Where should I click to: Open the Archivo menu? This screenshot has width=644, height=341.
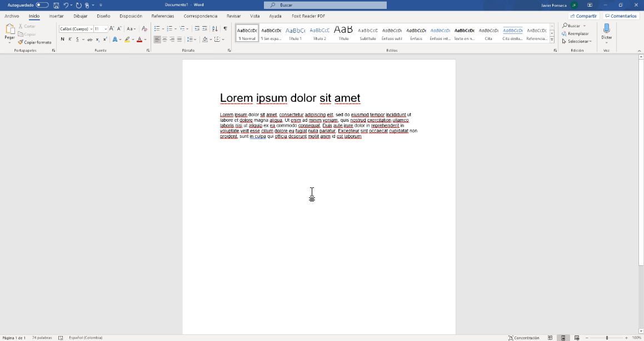12,16
